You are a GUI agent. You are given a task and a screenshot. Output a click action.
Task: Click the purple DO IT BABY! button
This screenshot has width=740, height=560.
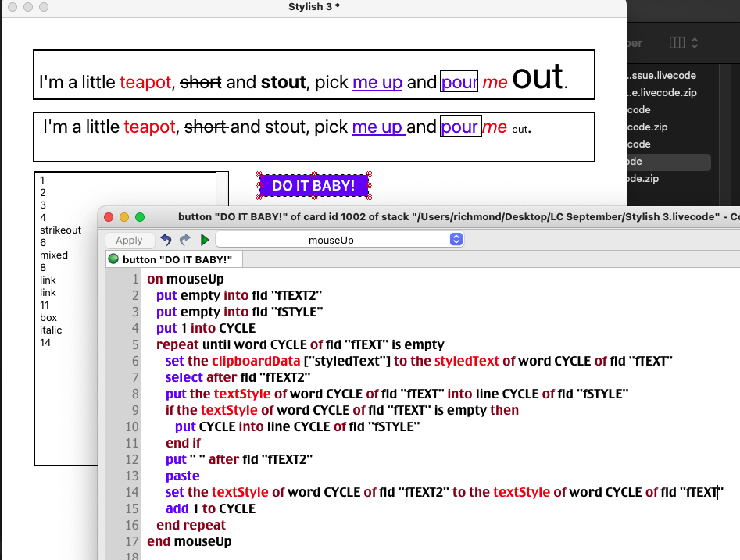click(x=313, y=185)
